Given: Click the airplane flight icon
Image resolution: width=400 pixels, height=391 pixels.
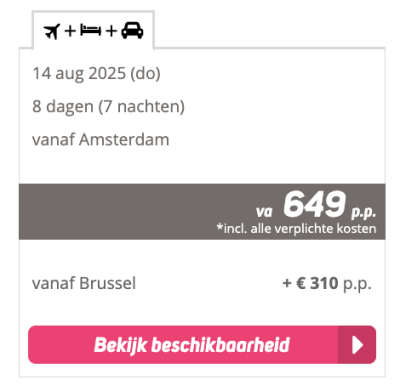Looking at the screenshot, I should 52,31.
